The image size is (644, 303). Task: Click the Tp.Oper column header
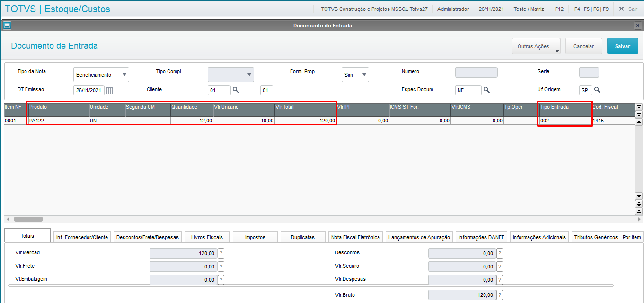(x=521, y=110)
